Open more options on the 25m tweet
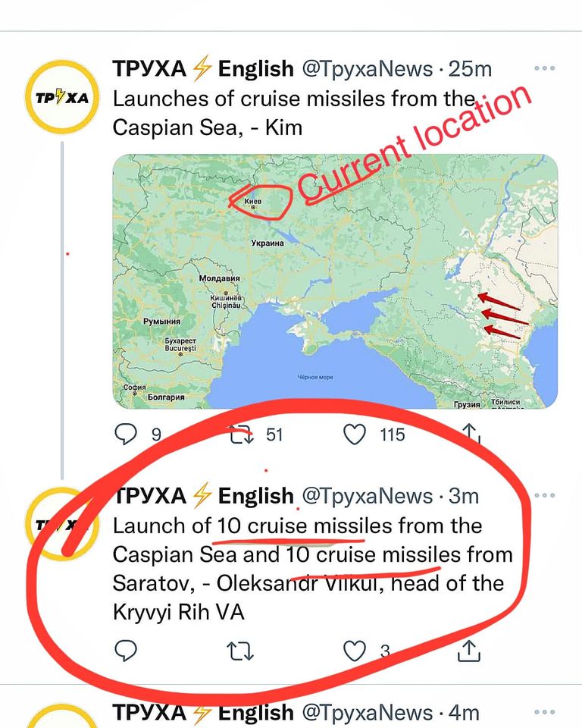Screen dimensions: 582x728 pos(544,68)
